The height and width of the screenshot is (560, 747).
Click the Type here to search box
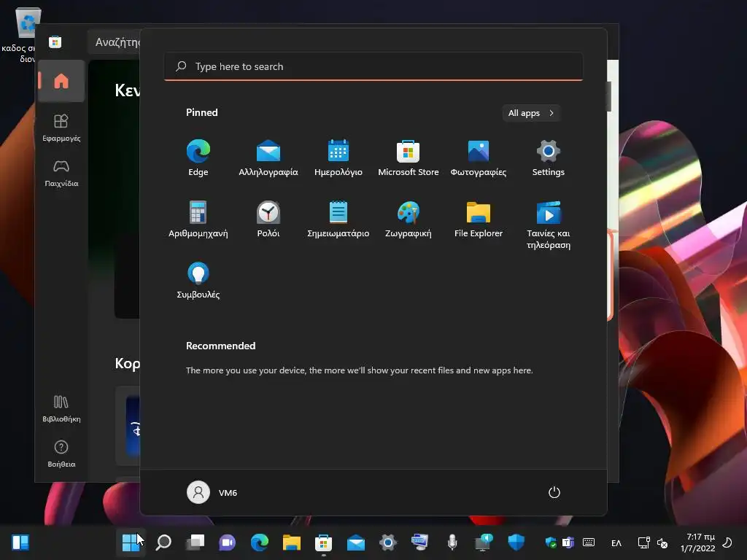[x=373, y=66]
